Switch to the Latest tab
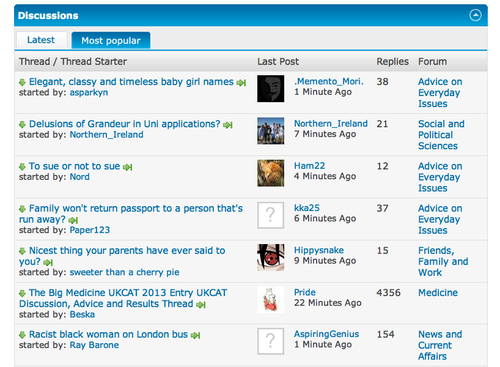Viewport: 500px width, 367px height. (x=41, y=40)
